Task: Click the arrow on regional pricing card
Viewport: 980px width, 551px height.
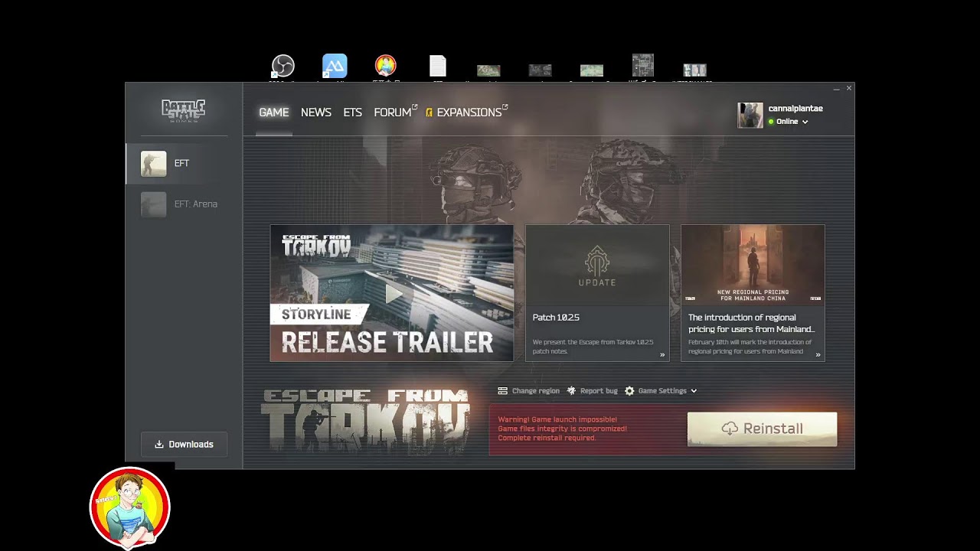Action: 818,355
